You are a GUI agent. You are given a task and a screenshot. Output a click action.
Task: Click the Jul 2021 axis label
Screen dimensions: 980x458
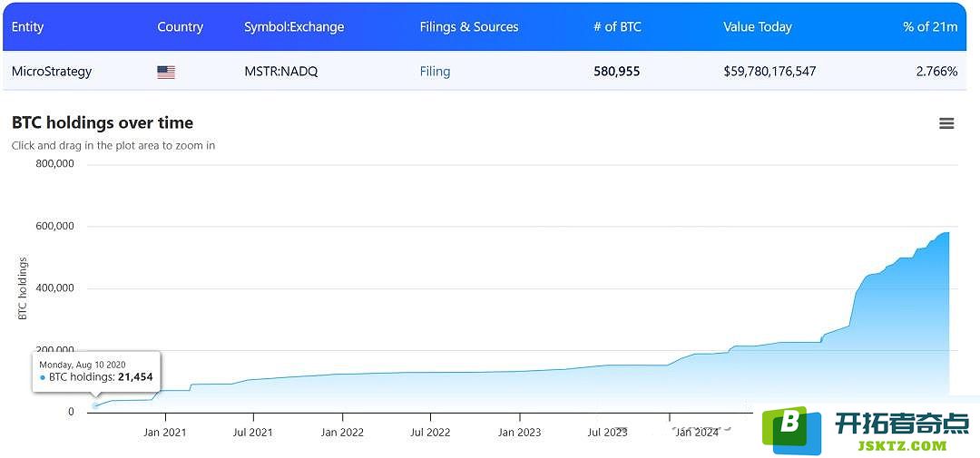[x=253, y=433]
